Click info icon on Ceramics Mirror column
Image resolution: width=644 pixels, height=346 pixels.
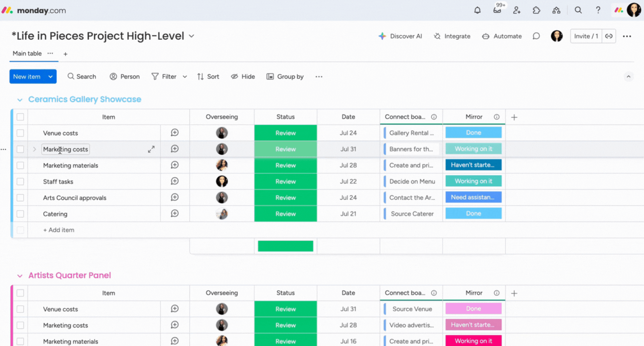click(x=497, y=117)
